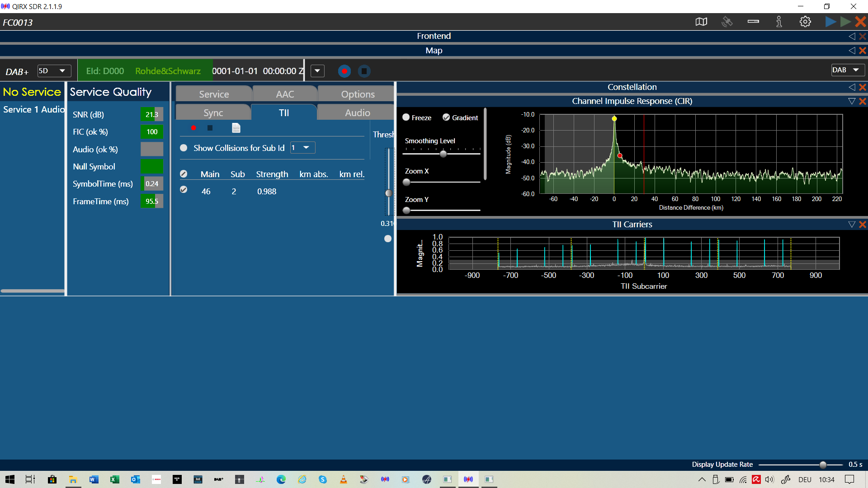The width and height of the screenshot is (868, 488).
Task: Click the hardware device bar icon
Action: (x=753, y=22)
